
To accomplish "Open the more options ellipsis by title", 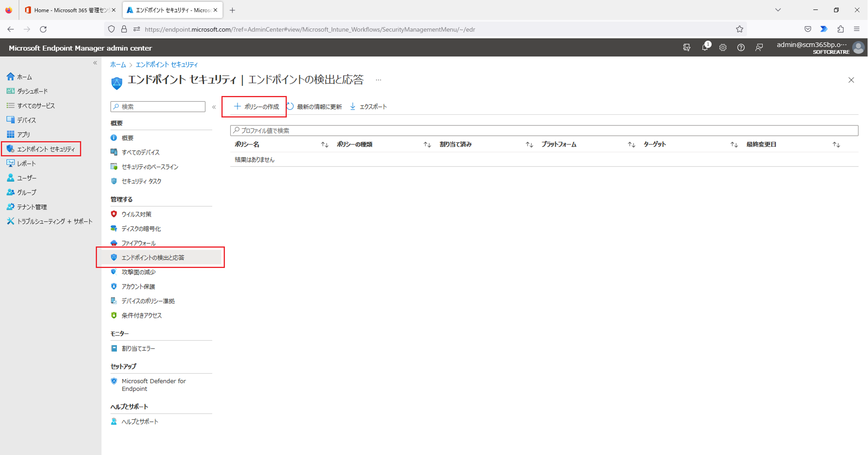I will (378, 80).
